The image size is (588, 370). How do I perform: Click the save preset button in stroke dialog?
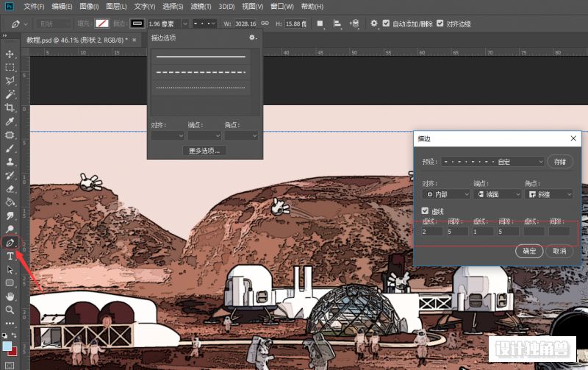click(559, 162)
